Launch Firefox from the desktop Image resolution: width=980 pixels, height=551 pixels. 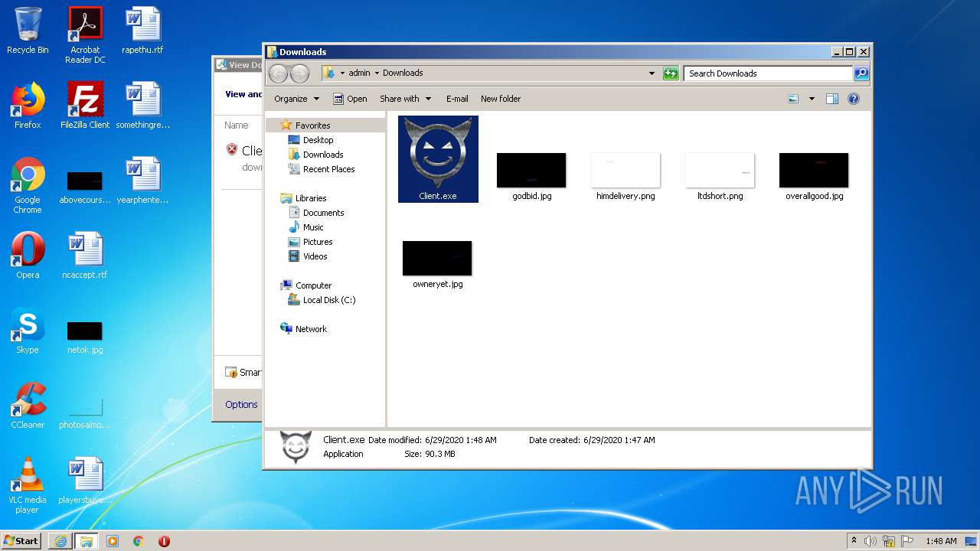tap(28, 106)
